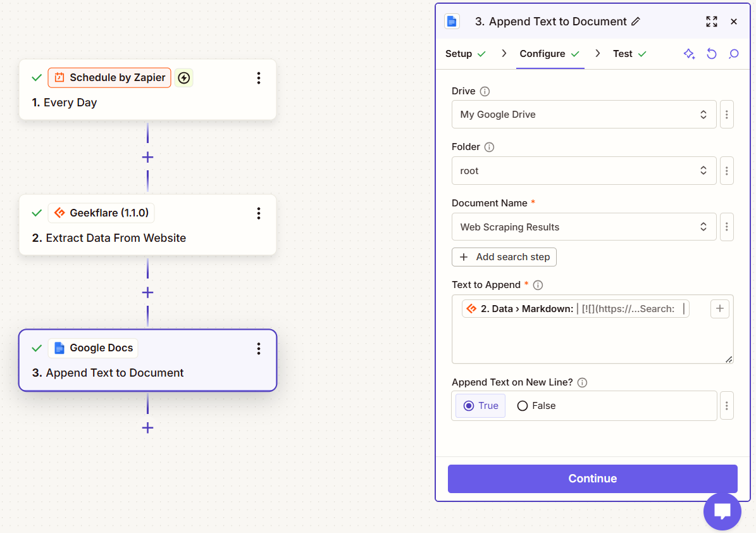Open the three-dot menu on Geekflare step

(x=259, y=213)
